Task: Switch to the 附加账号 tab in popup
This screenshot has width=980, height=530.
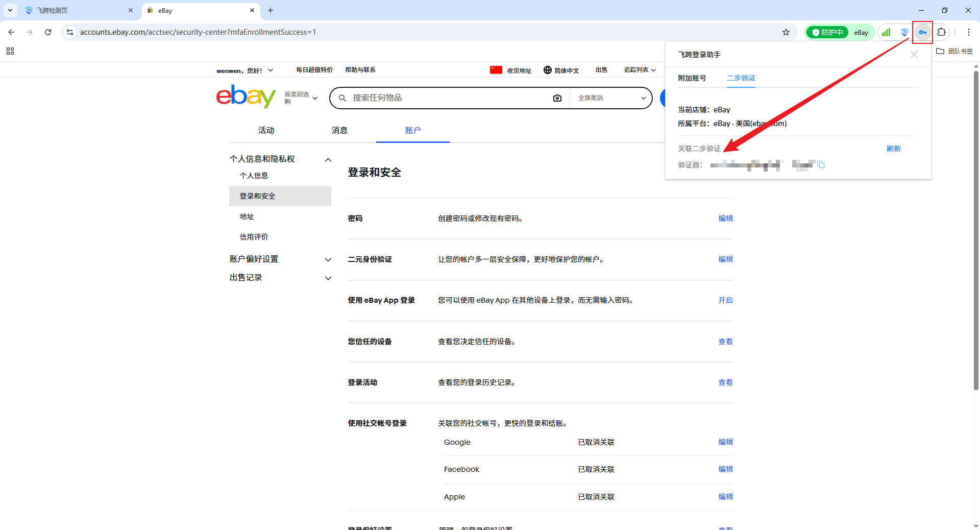Action: pos(692,78)
